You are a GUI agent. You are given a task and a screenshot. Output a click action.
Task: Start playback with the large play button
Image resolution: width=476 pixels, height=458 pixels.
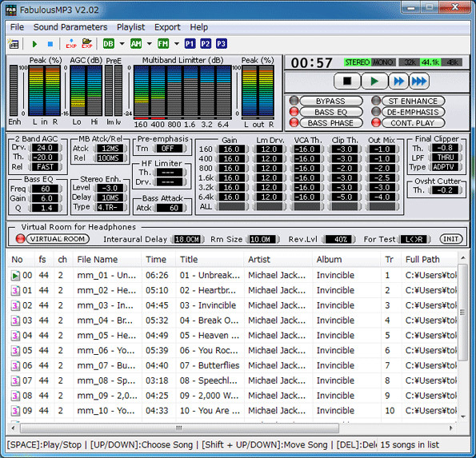click(374, 81)
